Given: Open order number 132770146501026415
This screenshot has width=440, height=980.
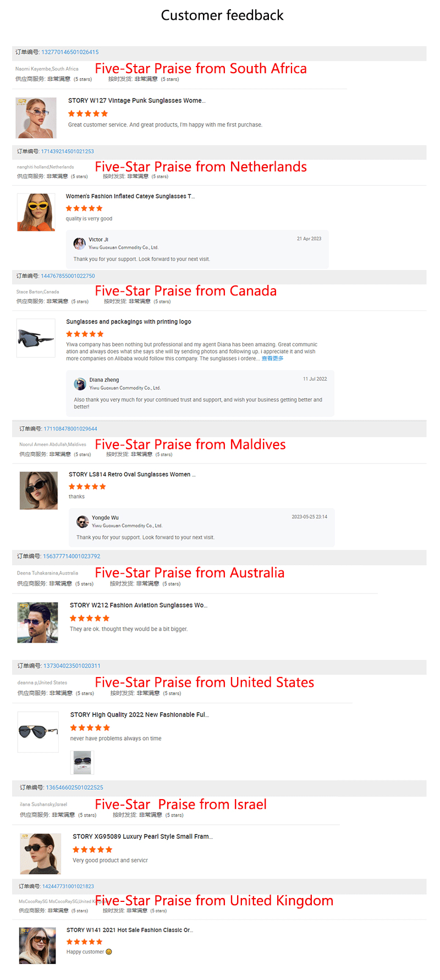Looking at the screenshot, I should pos(70,52).
